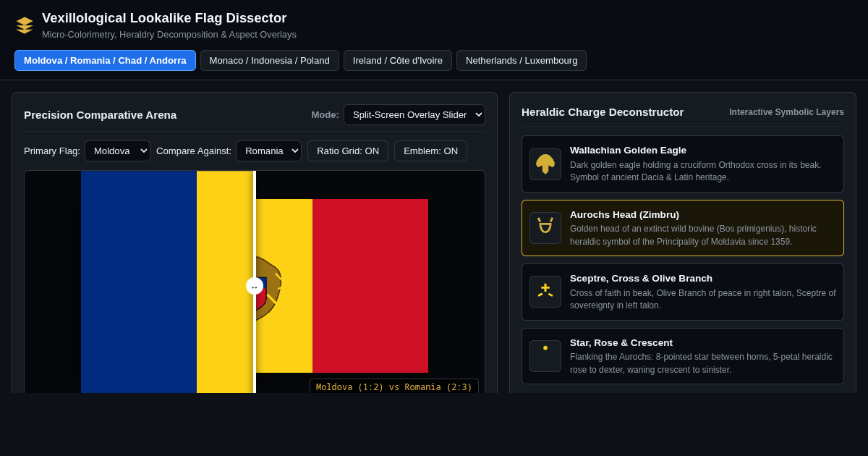Toggle the Emblem: ON button
Image resolution: width=868 pixels, height=456 pixels.
(x=430, y=151)
